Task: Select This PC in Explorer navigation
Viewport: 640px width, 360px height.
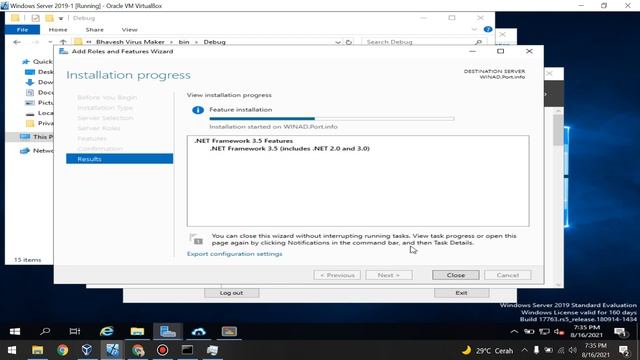Action: coord(36,137)
